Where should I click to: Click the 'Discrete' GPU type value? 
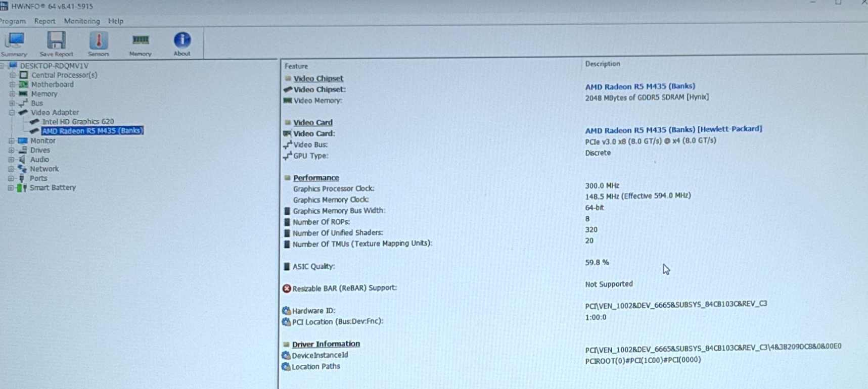[598, 153]
